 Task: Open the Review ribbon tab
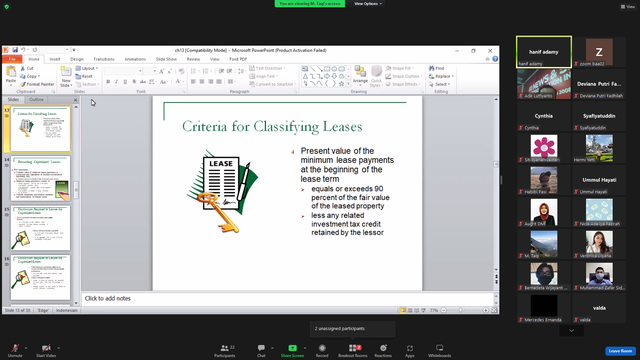tap(193, 59)
